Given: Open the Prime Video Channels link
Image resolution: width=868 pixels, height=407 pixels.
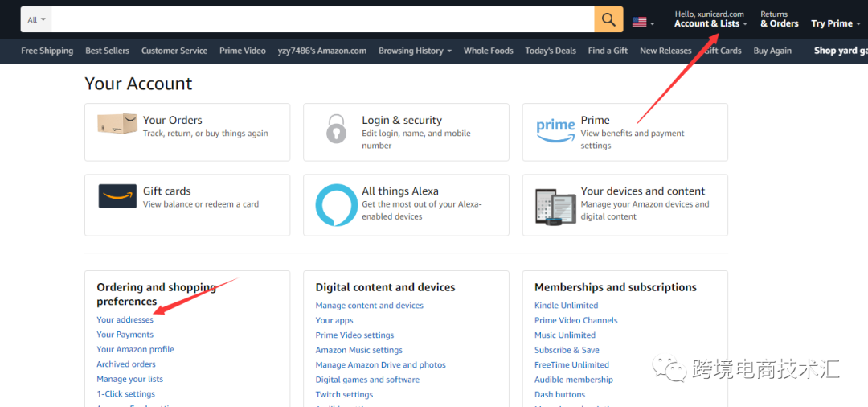Looking at the screenshot, I should click(x=576, y=321).
